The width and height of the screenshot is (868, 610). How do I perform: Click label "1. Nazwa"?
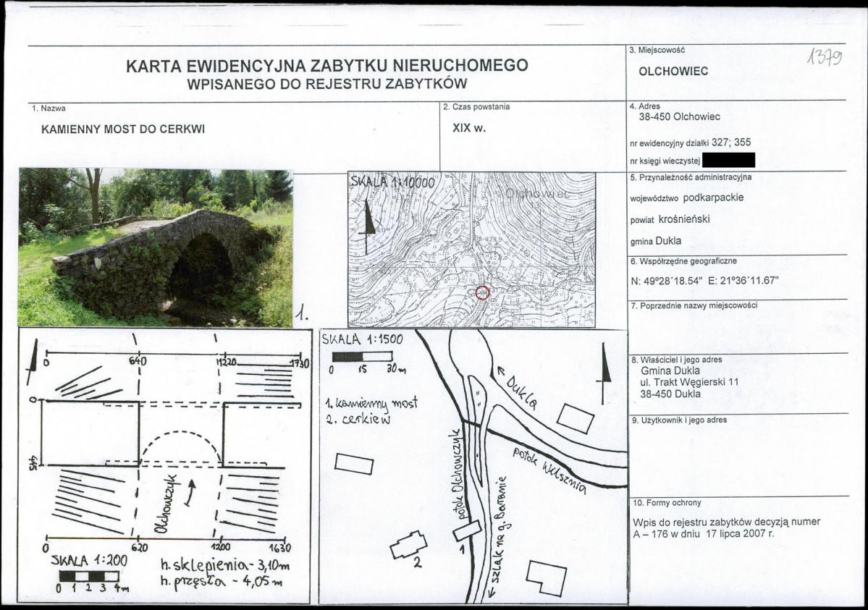[49, 109]
